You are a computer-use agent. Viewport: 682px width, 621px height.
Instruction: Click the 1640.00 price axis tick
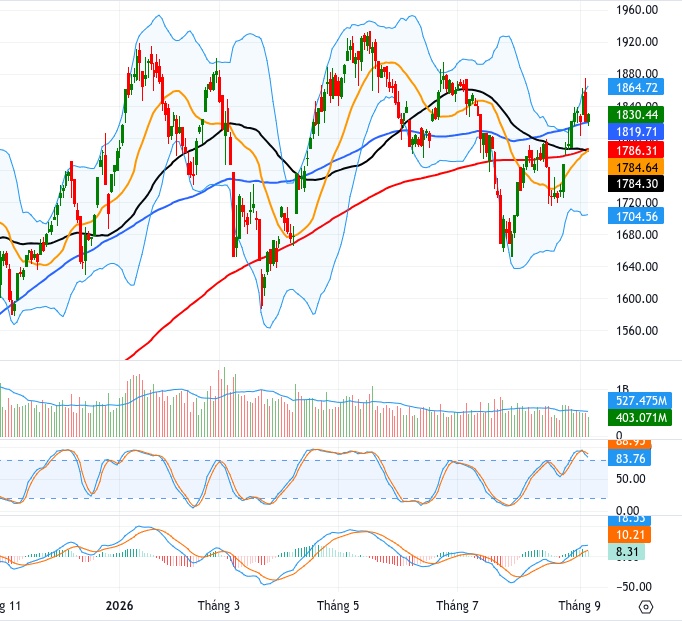coord(637,266)
